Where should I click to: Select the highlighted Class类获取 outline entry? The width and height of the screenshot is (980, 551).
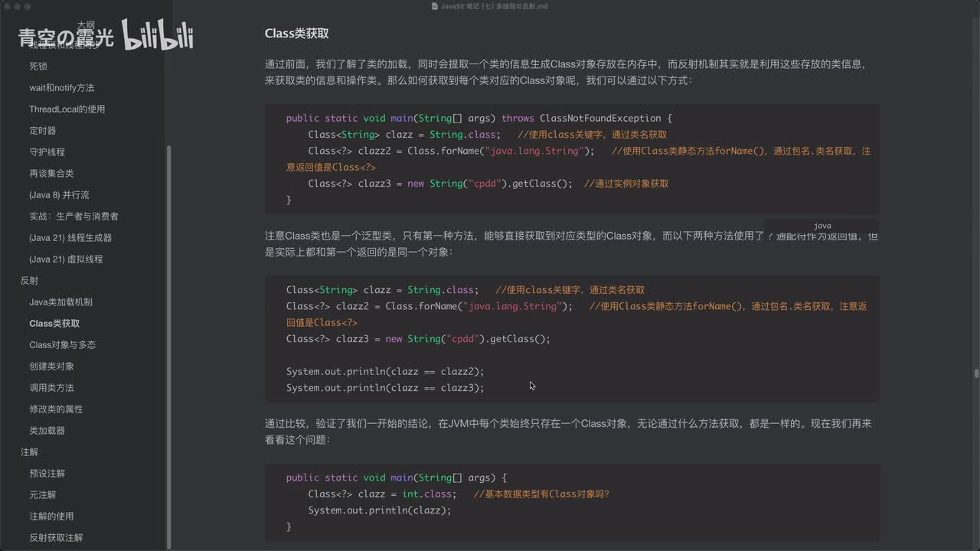pyautogui.click(x=54, y=324)
